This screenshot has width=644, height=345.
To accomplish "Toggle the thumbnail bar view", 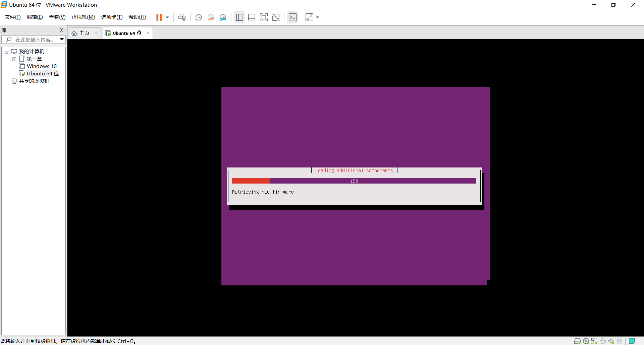I will point(252,17).
